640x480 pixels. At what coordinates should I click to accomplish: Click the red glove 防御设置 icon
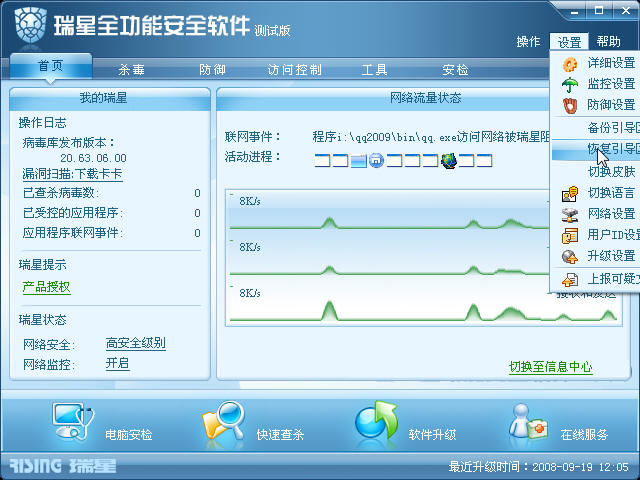[570, 106]
